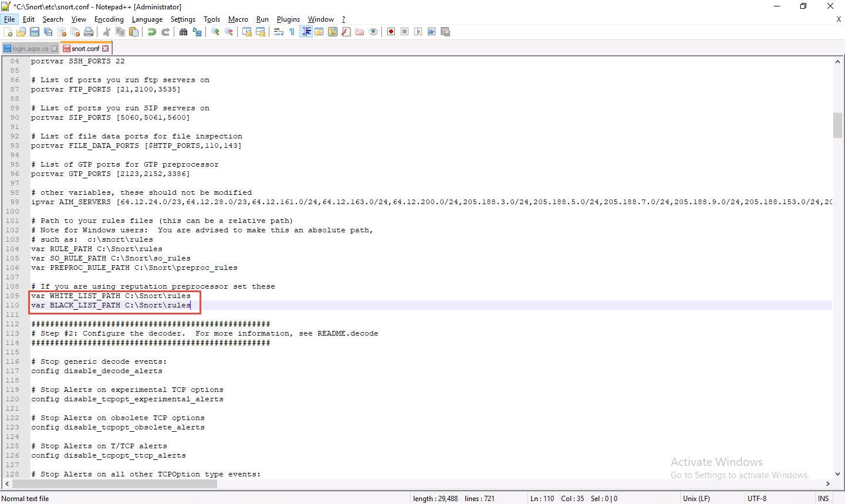The image size is (845, 504).
Task: Switch to the login.aspx.cs tab
Action: click(30, 49)
